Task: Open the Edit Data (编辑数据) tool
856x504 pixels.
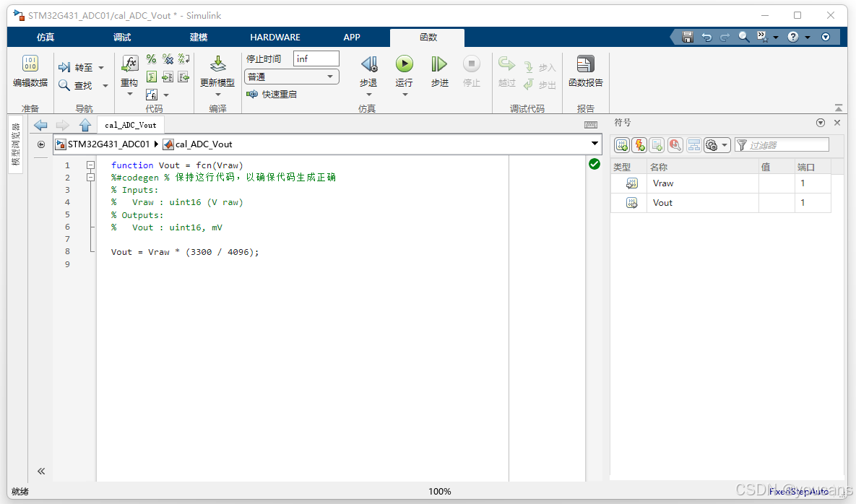Action: point(30,71)
